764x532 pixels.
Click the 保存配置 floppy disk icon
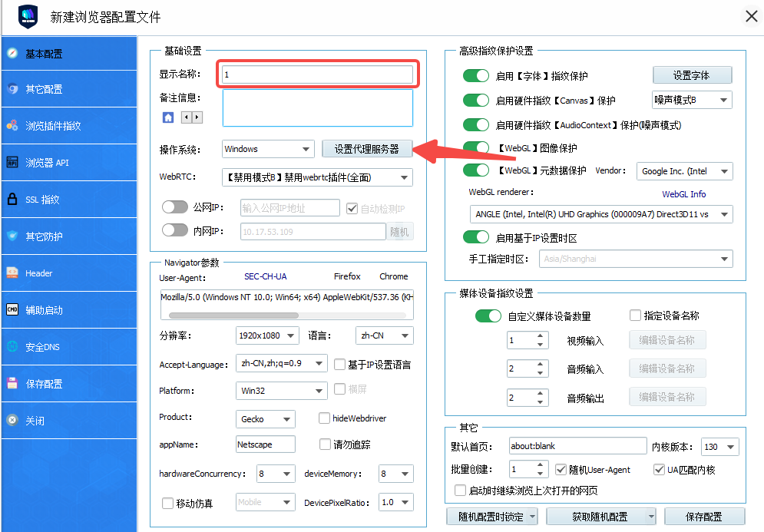[x=12, y=384]
